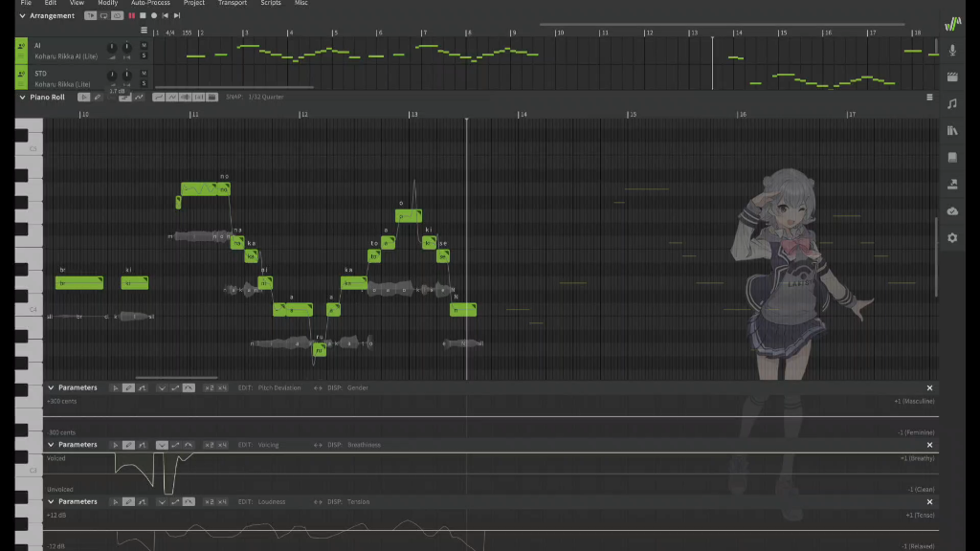This screenshot has height=551, width=980.
Task: Collapse the Loudness Parameters panel
Action: click(x=51, y=501)
